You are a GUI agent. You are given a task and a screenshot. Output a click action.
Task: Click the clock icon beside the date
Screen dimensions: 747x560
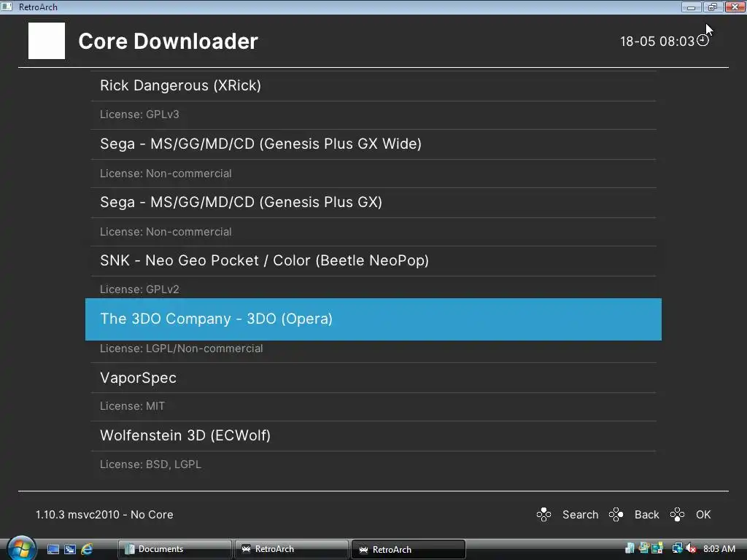[703, 41]
